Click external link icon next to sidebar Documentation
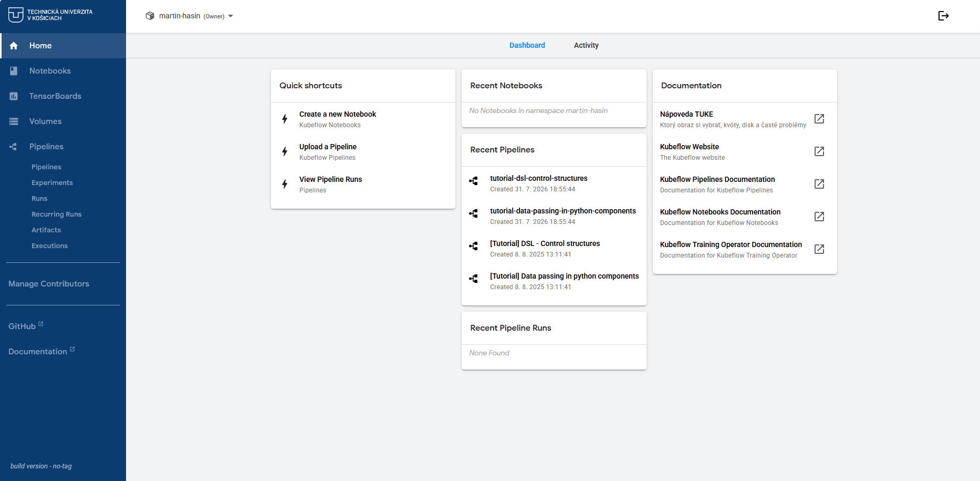Screen dimensions: 980x481 coord(72,349)
